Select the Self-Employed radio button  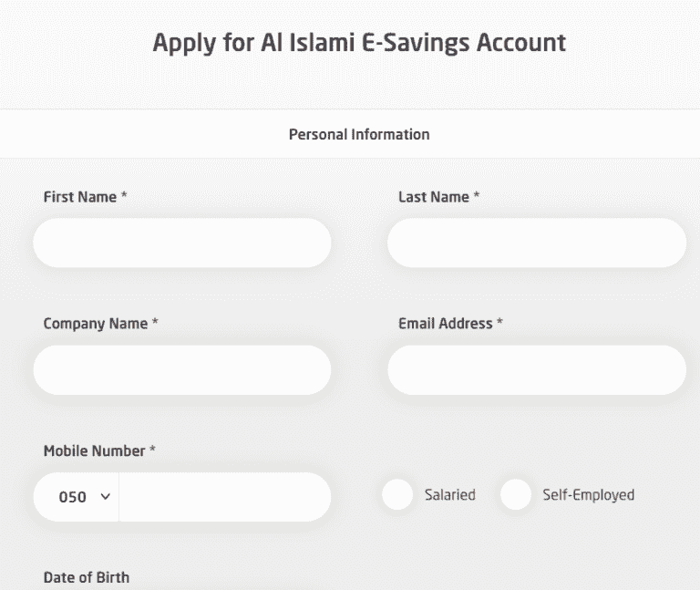(516, 494)
